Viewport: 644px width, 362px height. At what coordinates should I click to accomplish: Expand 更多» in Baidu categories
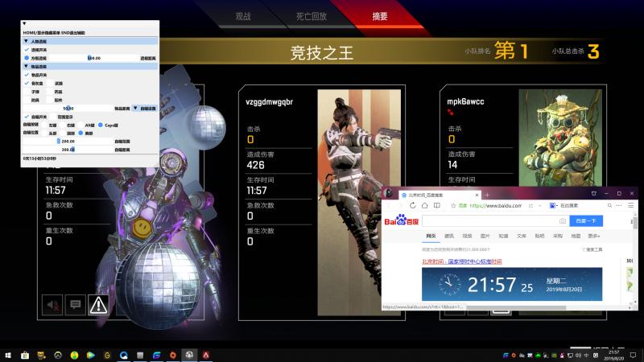[x=593, y=236]
